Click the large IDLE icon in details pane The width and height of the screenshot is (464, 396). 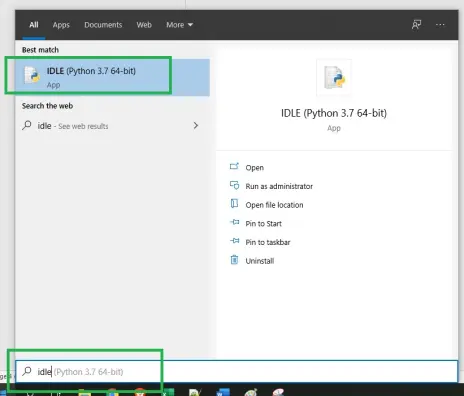tap(334, 77)
